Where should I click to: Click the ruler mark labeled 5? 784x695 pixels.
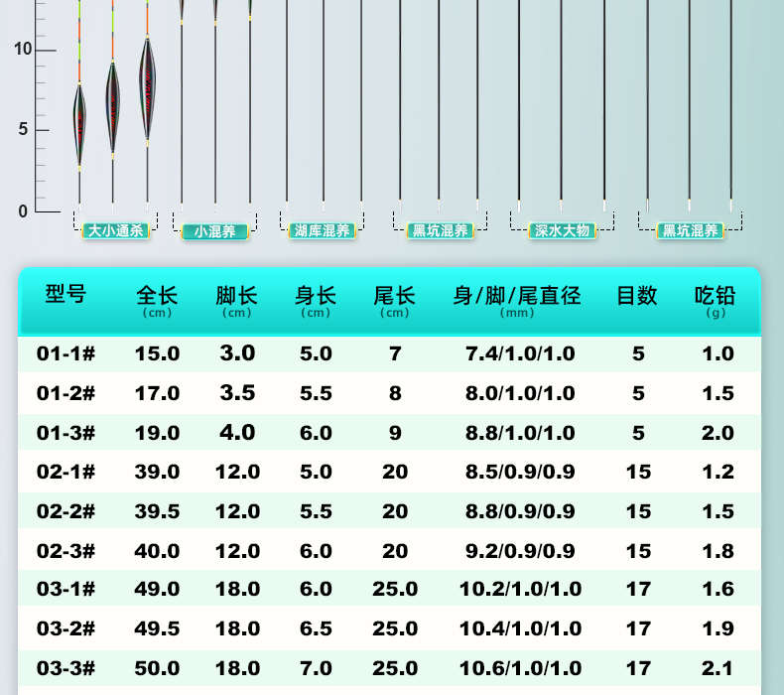23,130
